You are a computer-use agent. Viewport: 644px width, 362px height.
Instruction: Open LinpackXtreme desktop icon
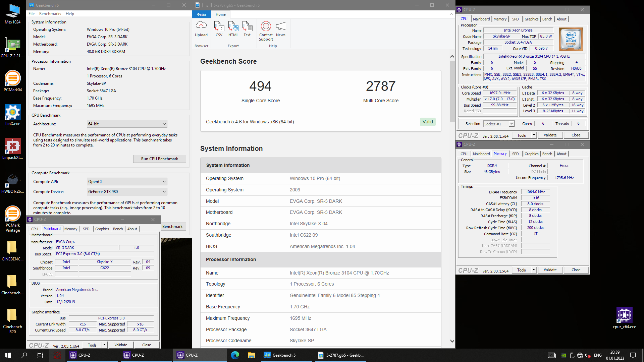[x=12, y=149]
